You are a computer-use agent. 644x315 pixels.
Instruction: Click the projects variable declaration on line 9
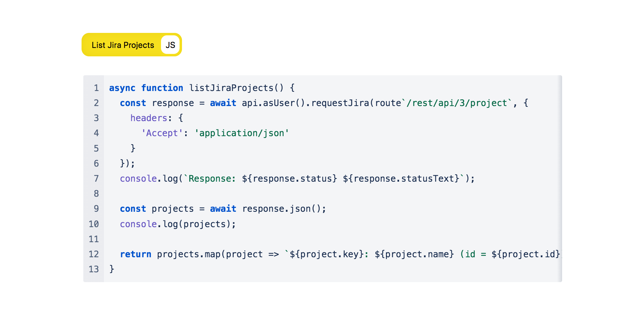(x=173, y=209)
